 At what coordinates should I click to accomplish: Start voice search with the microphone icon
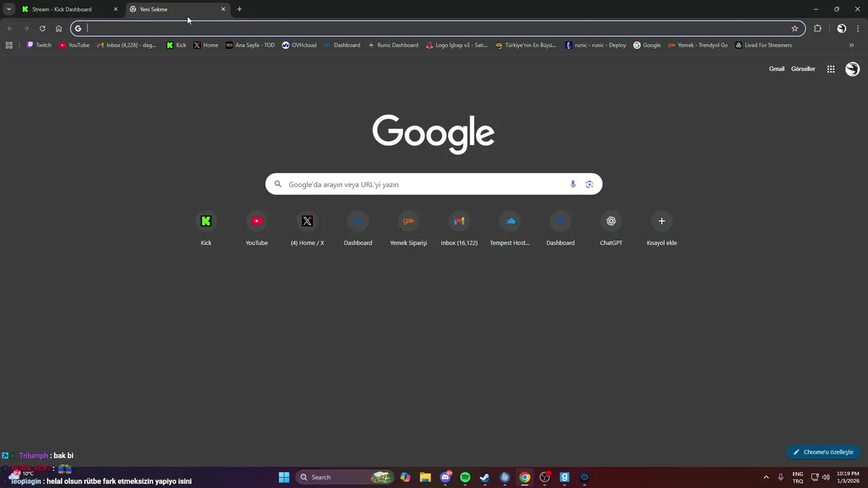point(573,184)
